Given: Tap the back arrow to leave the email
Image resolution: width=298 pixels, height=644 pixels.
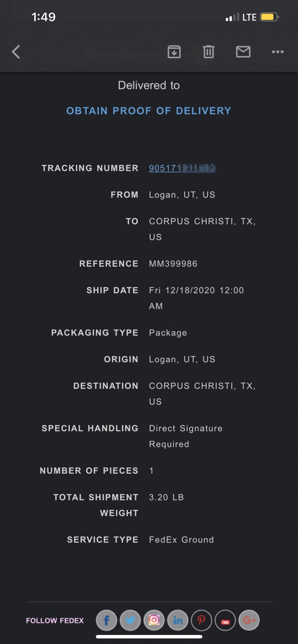Looking at the screenshot, I should point(16,52).
